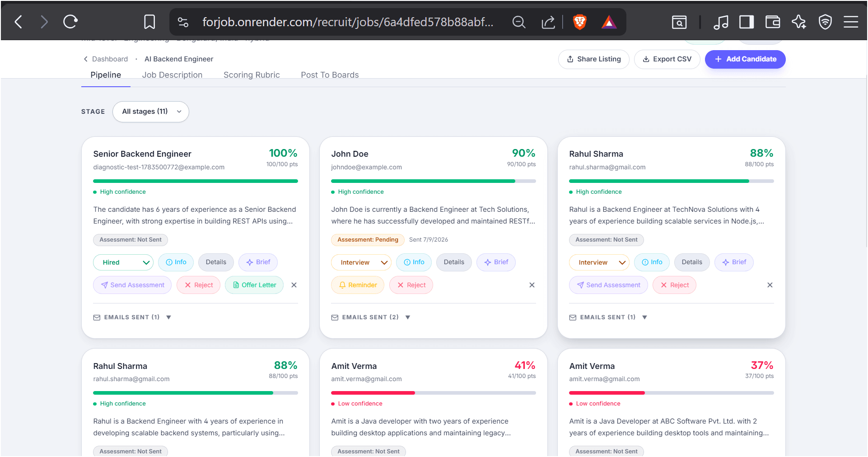Screen dimensions: 868x457
Task: Click the zoom magnifier icon in address bar
Action: point(519,22)
